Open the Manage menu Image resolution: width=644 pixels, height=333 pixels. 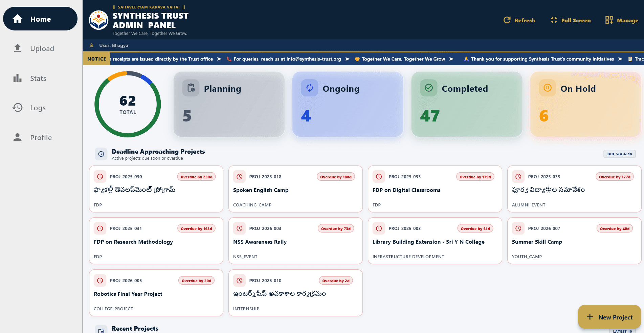pos(622,20)
